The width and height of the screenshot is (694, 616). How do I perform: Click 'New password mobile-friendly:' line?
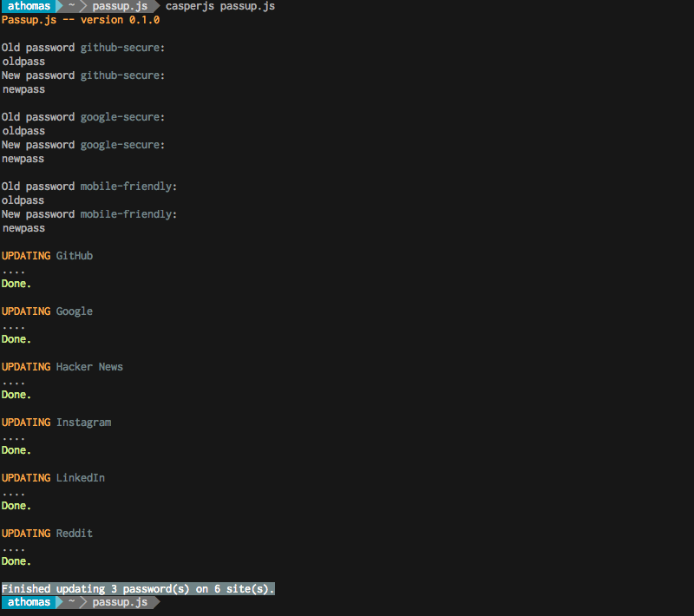click(89, 214)
